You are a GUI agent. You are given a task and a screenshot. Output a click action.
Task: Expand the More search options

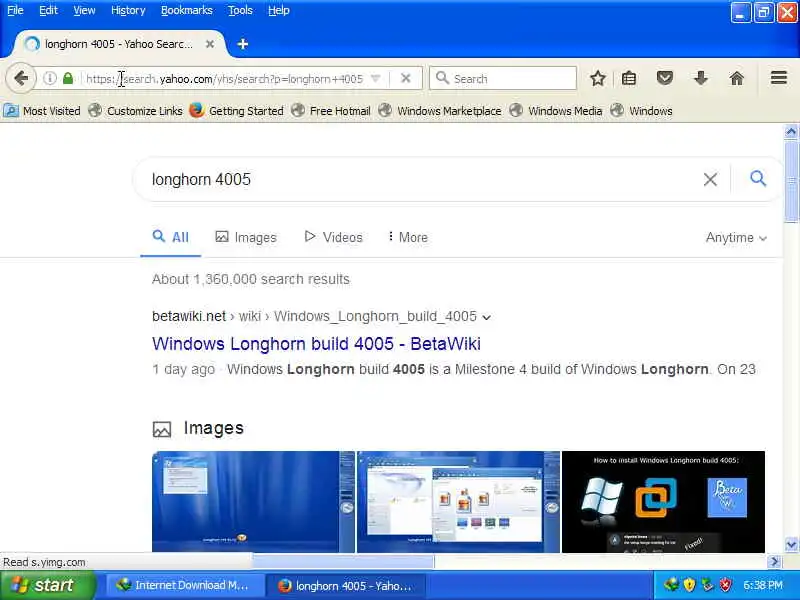pyautogui.click(x=408, y=237)
